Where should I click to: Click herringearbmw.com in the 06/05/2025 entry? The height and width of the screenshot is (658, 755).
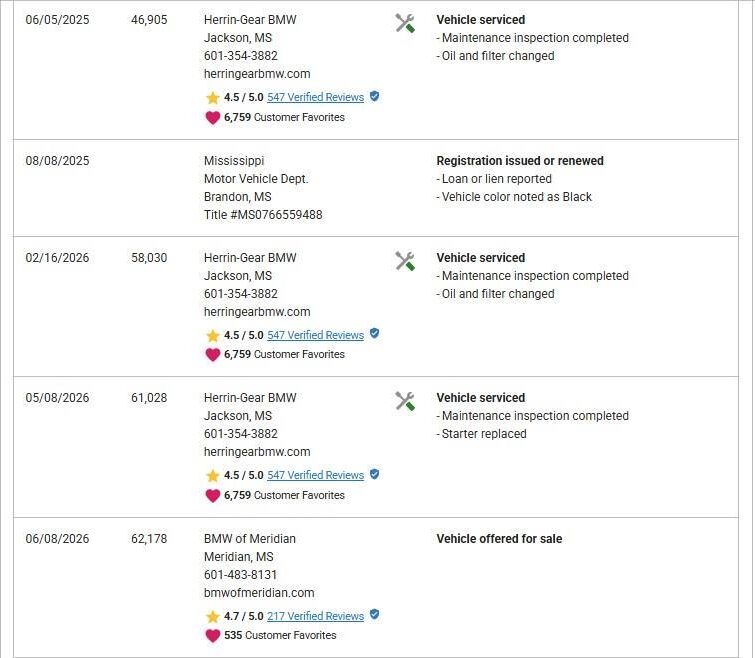pyautogui.click(x=257, y=74)
